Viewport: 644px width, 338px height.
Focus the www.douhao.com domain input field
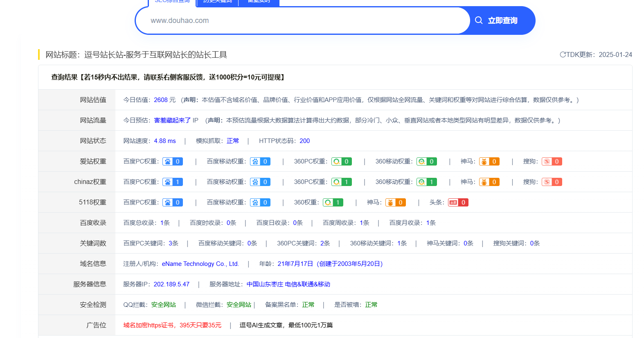[303, 20]
